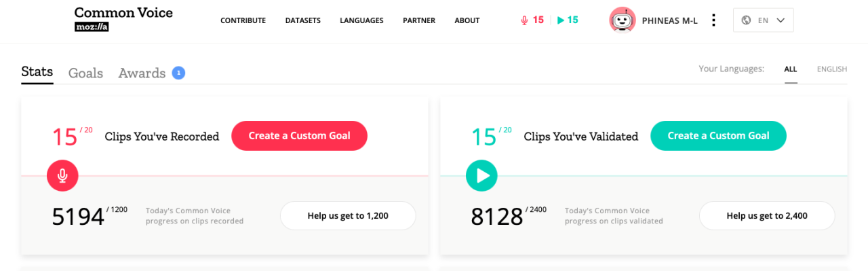Open the three-dot user menu
This screenshot has width=868, height=271.
[x=713, y=20]
